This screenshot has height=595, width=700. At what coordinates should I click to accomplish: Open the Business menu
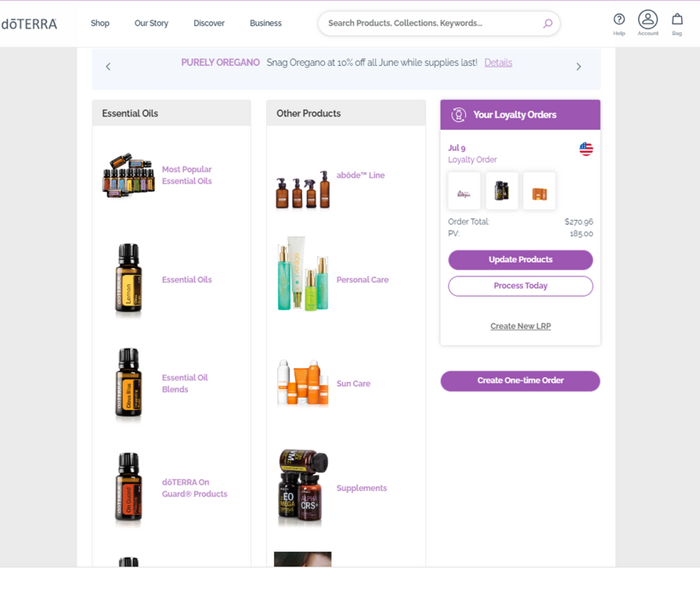[x=265, y=23]
